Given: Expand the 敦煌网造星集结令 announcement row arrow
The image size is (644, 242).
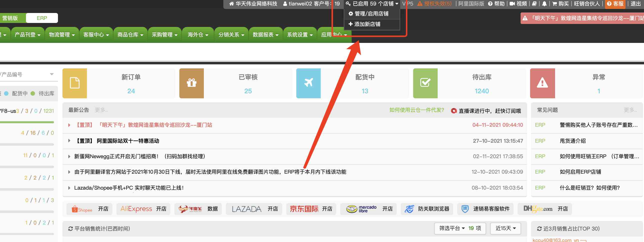Looking at the screenshot, I should click(x=69, y=125).
